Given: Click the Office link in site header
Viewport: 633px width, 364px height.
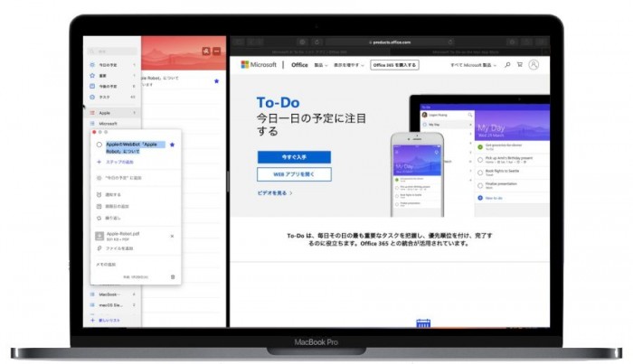Looking at the screenshot, I should tap(299, 65).
